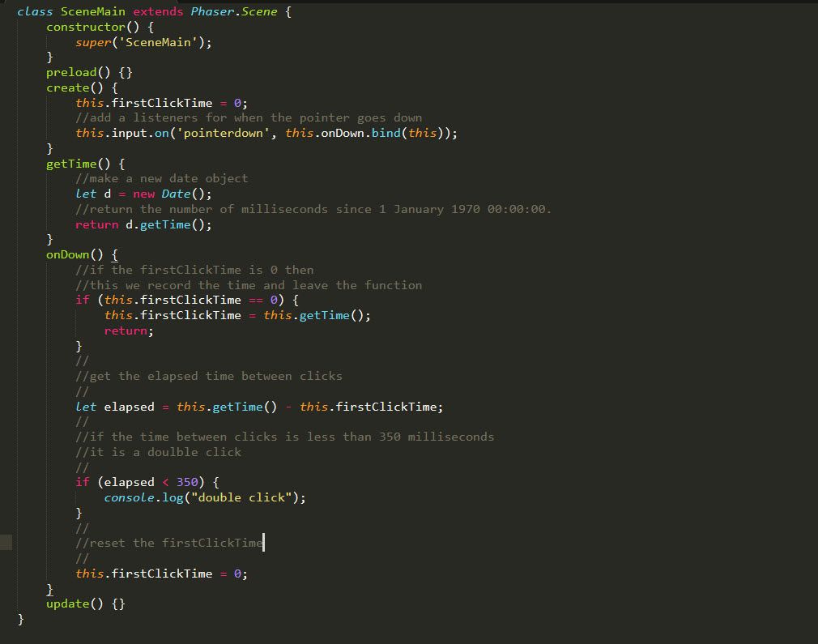The width and height of the screenshot is (818, 644).
Task: Click the comment "//it is a doulble click"
Action: 158,453
